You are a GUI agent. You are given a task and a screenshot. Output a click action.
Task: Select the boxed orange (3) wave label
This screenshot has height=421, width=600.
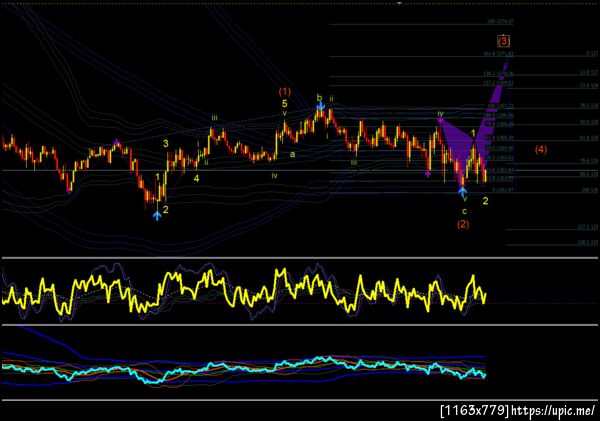(504, 41)
